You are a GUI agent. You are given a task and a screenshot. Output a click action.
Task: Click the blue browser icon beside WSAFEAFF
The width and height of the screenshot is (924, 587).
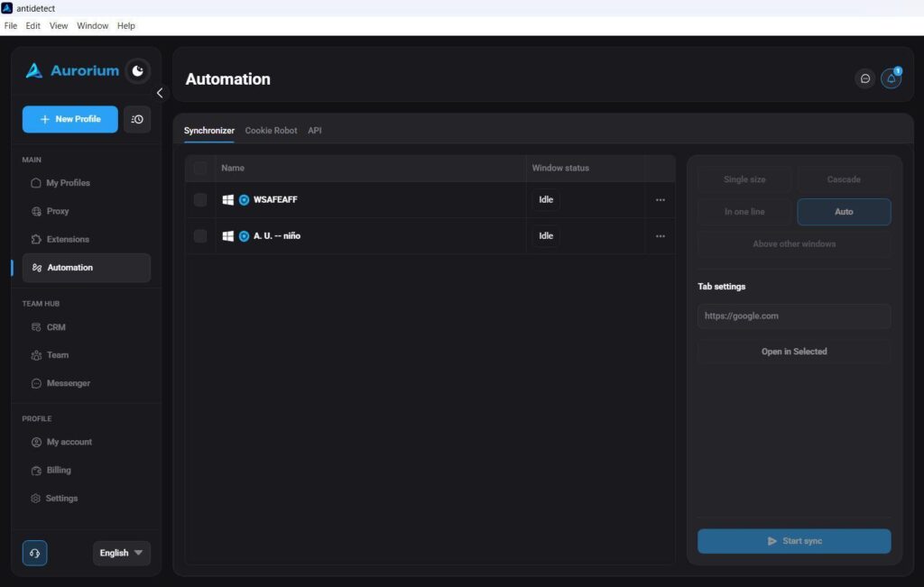click(x=244, y=200)
